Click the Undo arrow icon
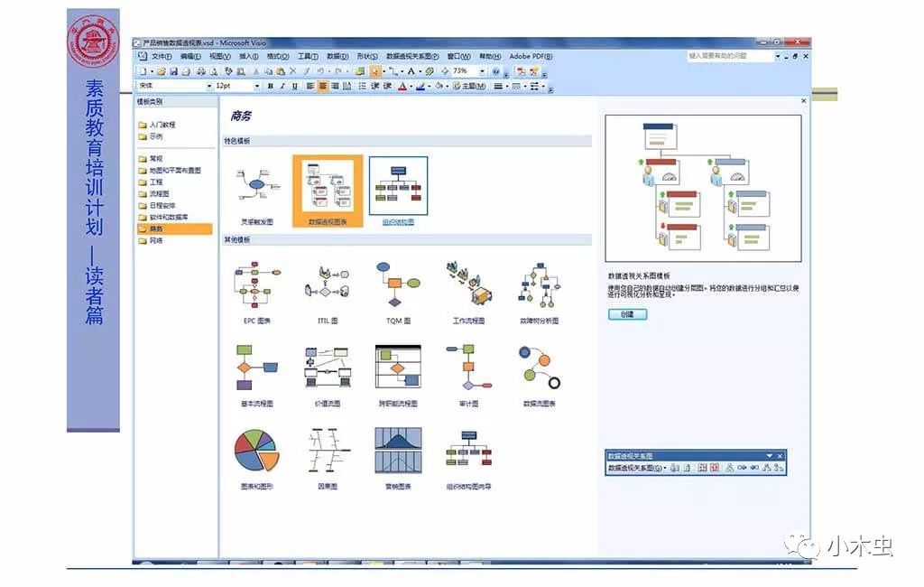924x587 pixels. (320, 70)
